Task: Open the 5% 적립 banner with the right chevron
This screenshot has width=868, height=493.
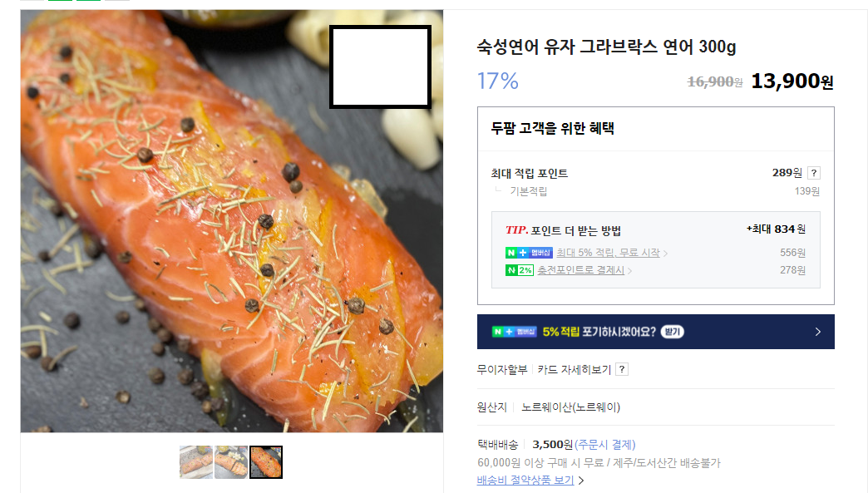Action: [655, 332]
